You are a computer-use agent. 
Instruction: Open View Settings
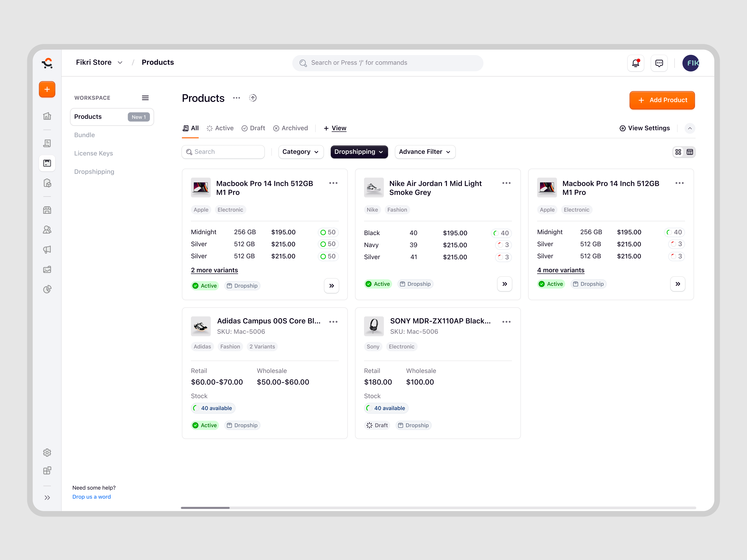(x=644, y=128)
